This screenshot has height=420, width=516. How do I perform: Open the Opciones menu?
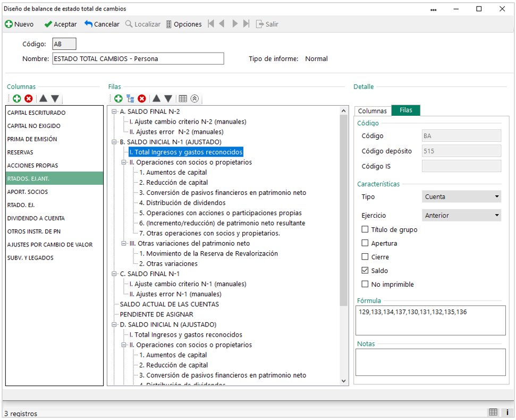click(184, 24)
